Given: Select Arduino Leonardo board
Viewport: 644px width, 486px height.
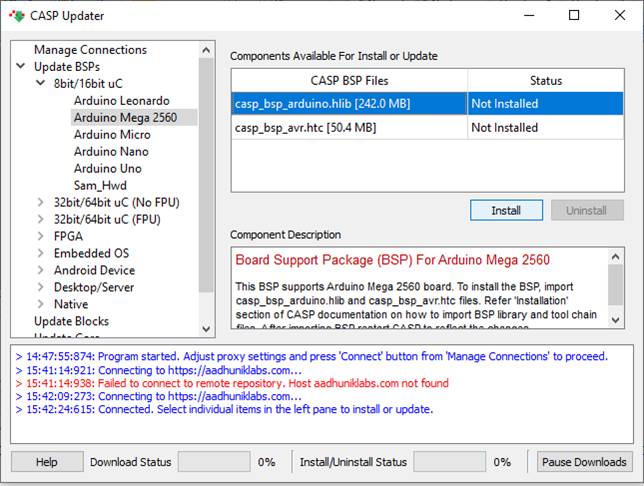Looking at the screenshot, I should [121, 101].
